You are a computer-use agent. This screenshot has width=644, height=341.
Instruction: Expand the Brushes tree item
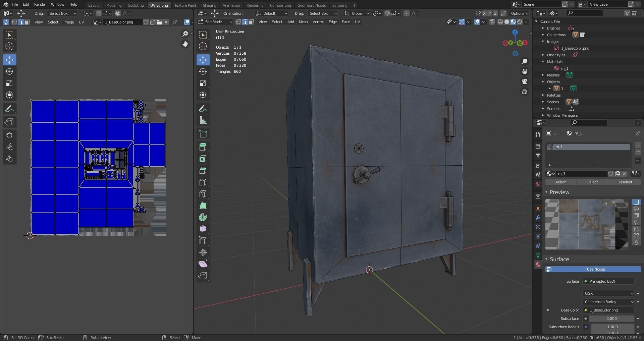point(543,28)
